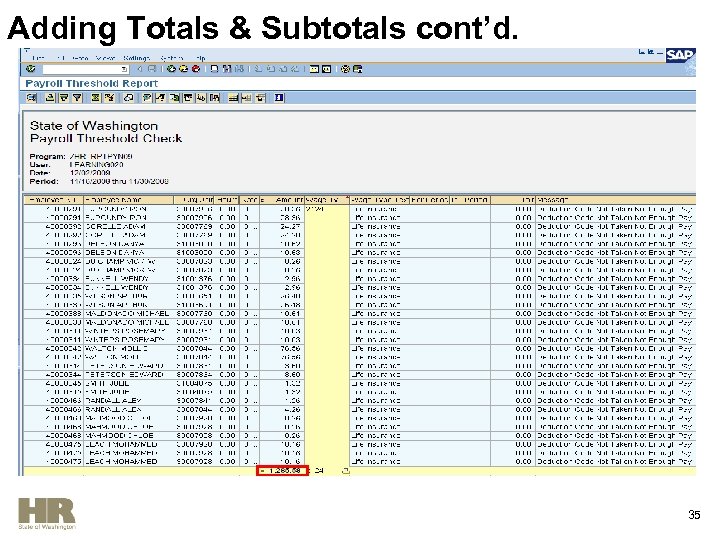720x540 pixels.
Task: Click the Details icon in the report toolbar
Action: tap(32, 97)
